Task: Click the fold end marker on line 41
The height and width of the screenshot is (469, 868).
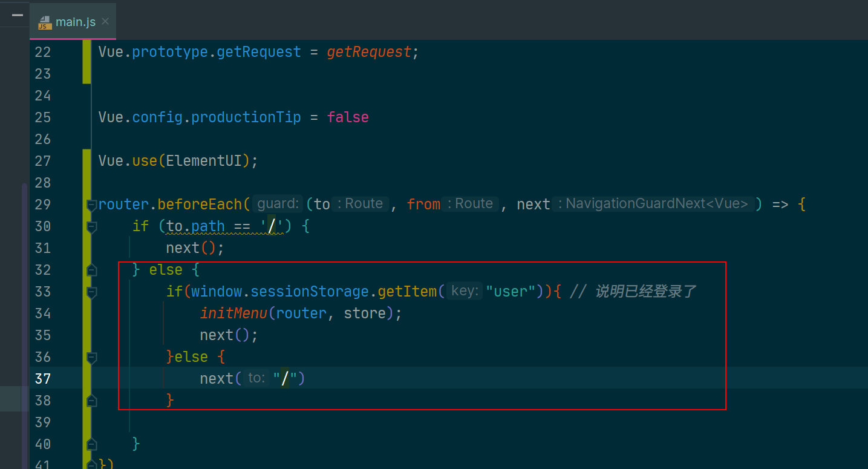Action: point(92,465)
